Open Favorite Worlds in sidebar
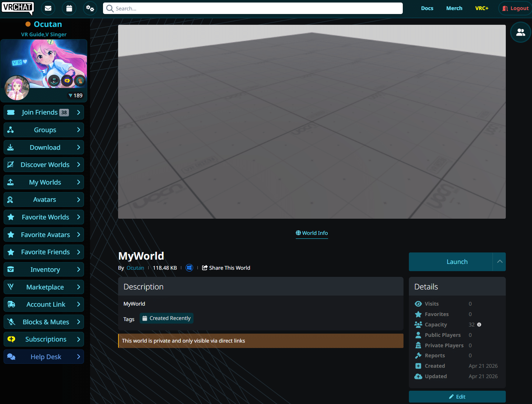This screenshot has height=404, width=532. tap(44, 217)
